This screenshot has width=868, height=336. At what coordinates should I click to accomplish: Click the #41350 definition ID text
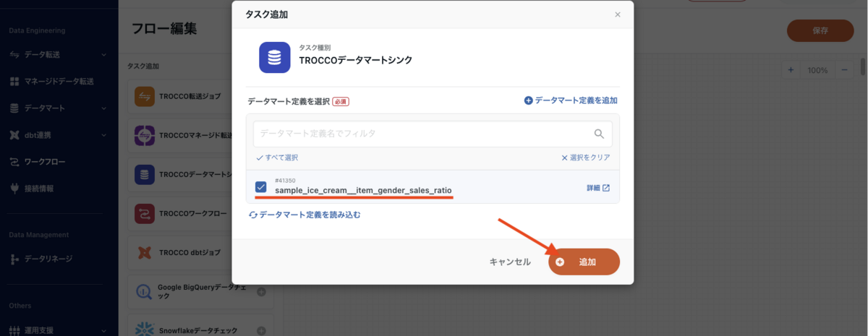(285, 180)
